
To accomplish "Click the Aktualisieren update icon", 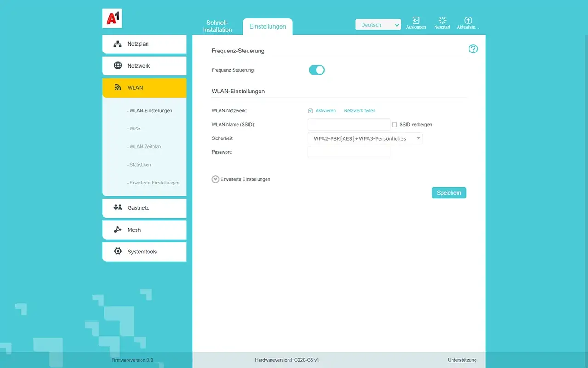I will tap(468, 21).
